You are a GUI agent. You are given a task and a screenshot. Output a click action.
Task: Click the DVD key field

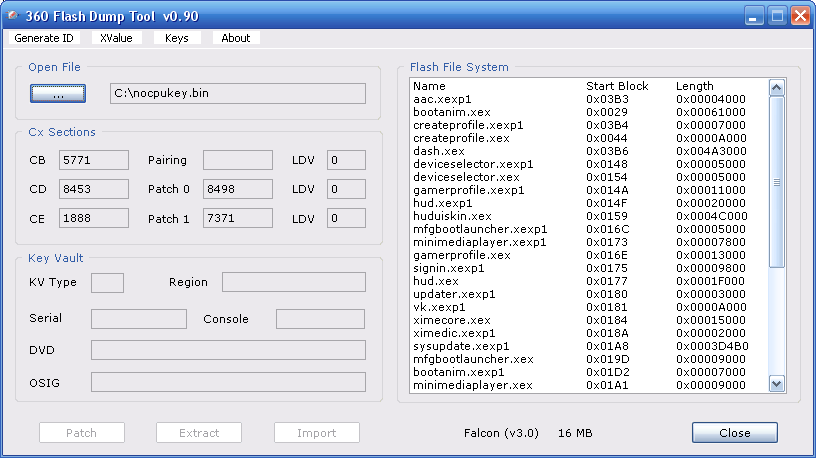tap(228, 350)
